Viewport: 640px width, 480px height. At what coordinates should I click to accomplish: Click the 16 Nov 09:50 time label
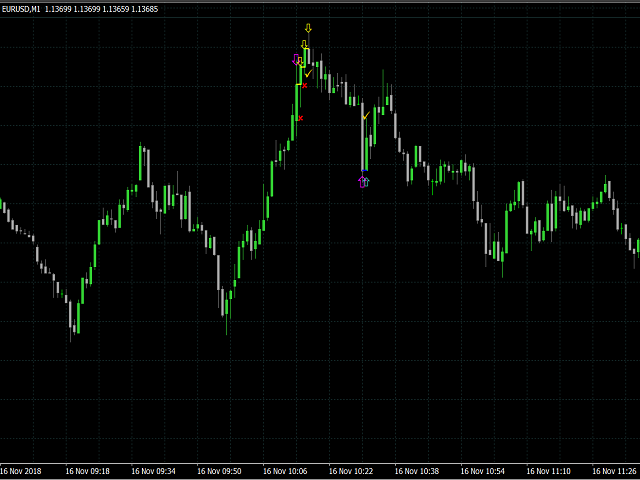pos(219,471)
